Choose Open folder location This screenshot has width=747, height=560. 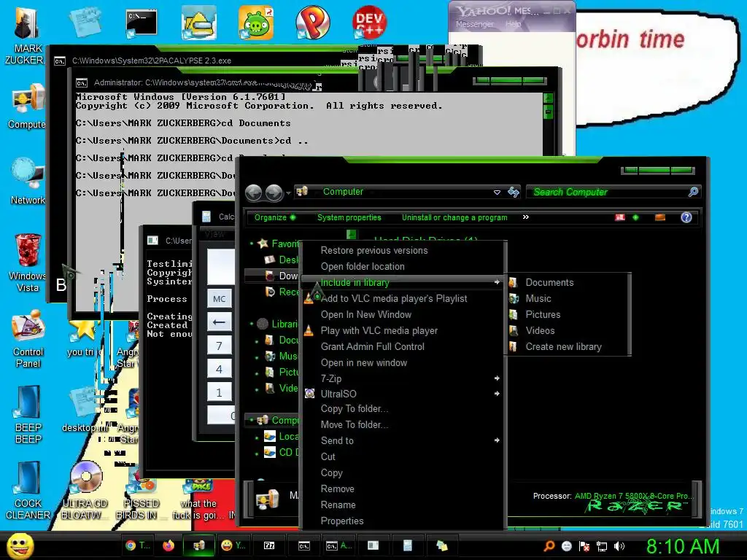click(403, 267)
